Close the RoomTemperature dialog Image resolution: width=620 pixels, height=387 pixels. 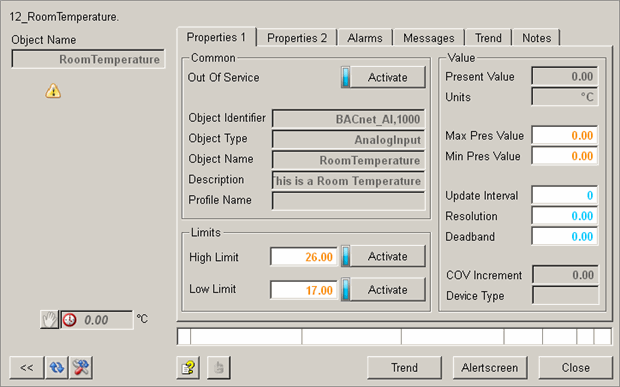[x=576, y=368]
